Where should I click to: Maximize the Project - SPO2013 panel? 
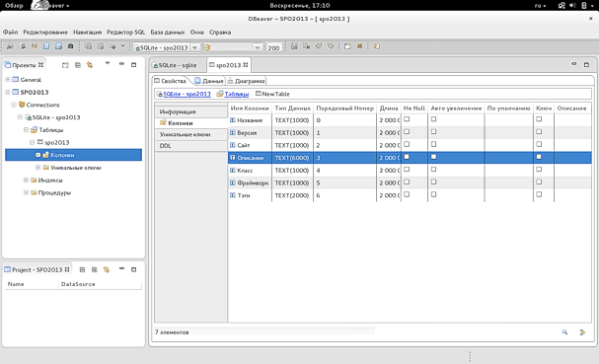(x=133, y=269)
